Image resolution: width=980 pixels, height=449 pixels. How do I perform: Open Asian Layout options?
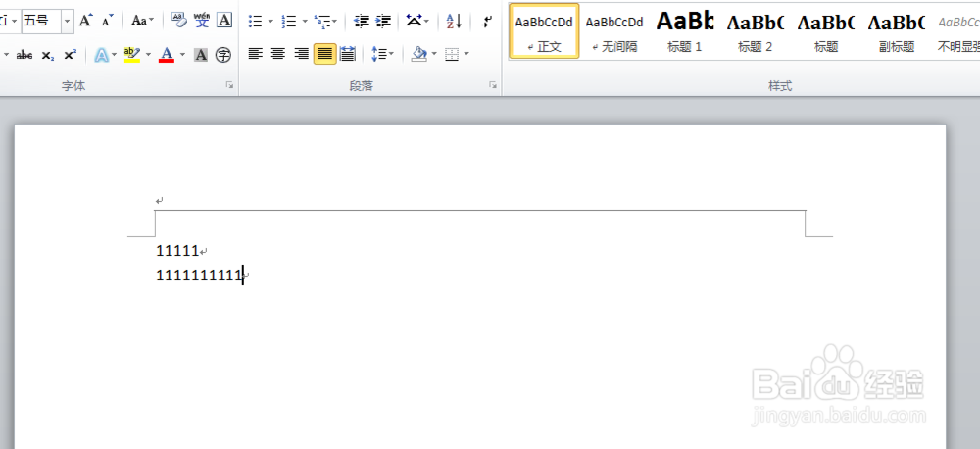[414, 21]
